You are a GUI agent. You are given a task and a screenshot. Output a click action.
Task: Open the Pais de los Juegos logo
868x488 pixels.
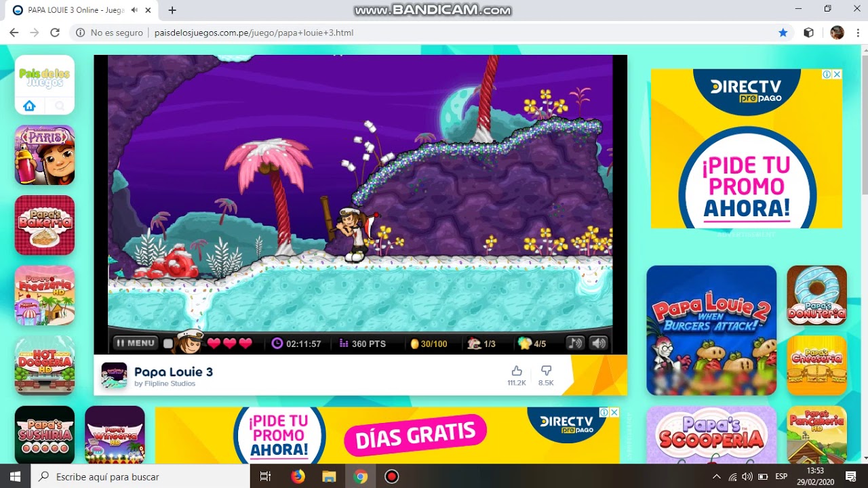coord(45,77)
